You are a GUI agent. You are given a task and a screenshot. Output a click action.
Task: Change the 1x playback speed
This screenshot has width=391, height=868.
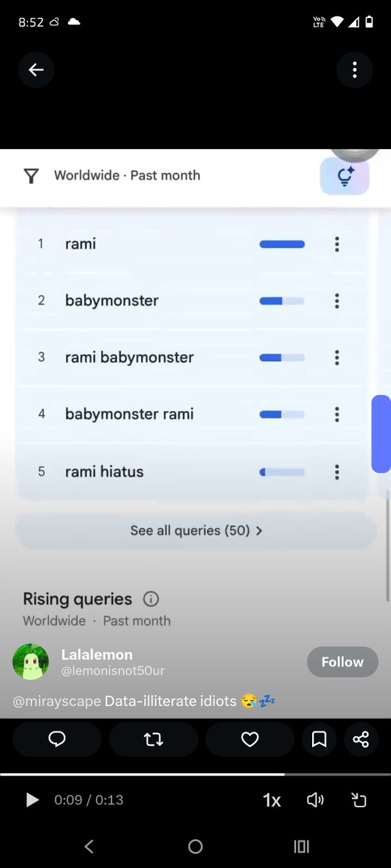pyautogui.click(x=272, y=800)
